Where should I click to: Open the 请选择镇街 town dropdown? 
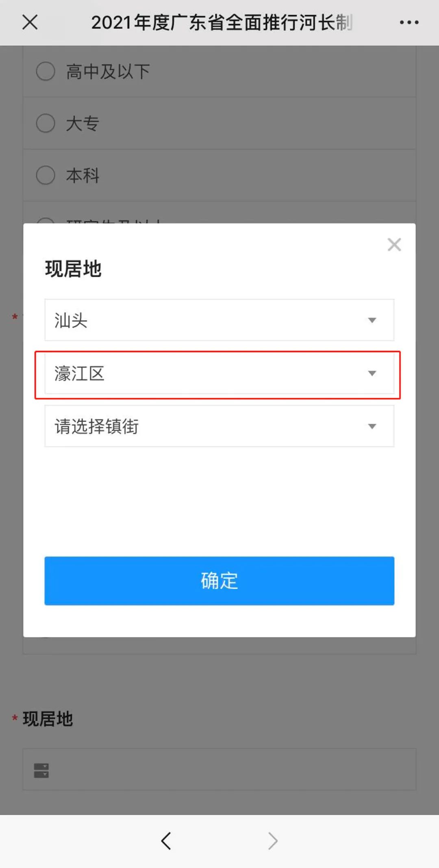(219, 426)
